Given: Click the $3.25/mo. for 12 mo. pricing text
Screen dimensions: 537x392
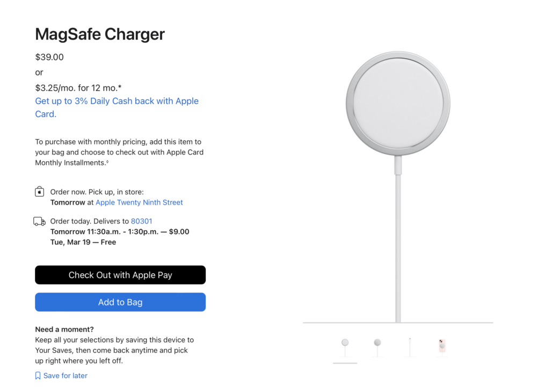Looking at the screenshot, I should click(78, 88).
